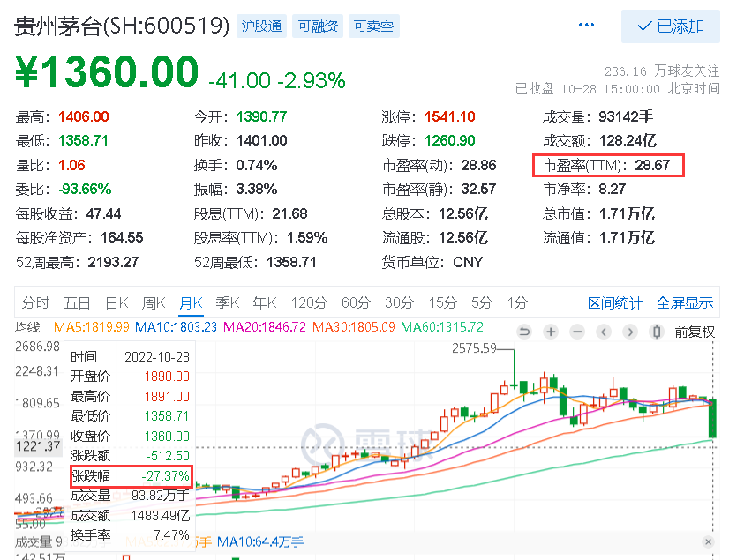The image size is (729, 560).
Task: Switch to the 周K tab
Action: pos(154,303)
